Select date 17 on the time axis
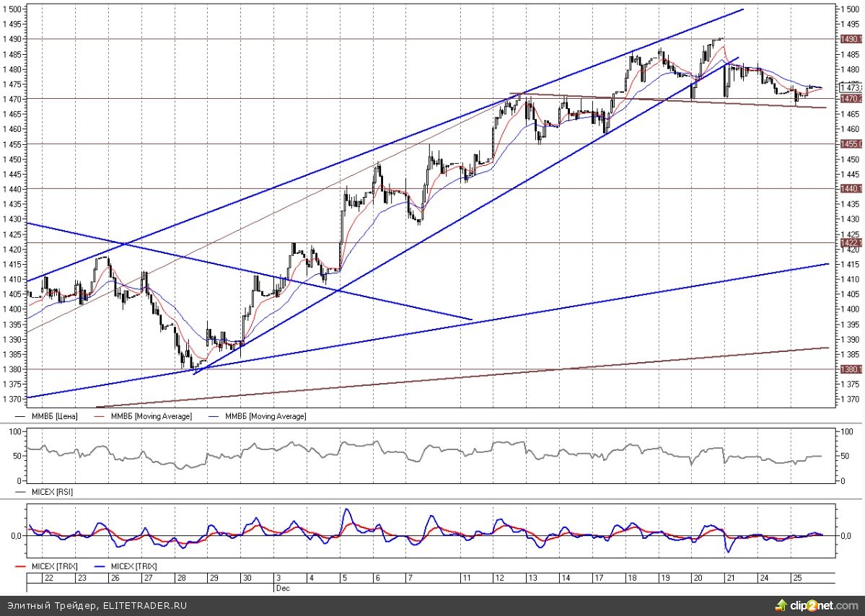Viewport: 865px width, 616px height. 597,578
